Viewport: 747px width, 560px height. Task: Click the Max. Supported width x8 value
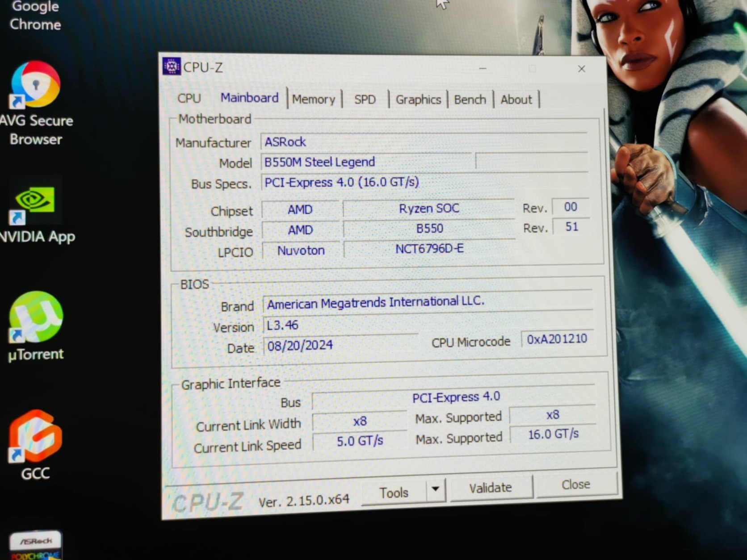tap(553, 415)
